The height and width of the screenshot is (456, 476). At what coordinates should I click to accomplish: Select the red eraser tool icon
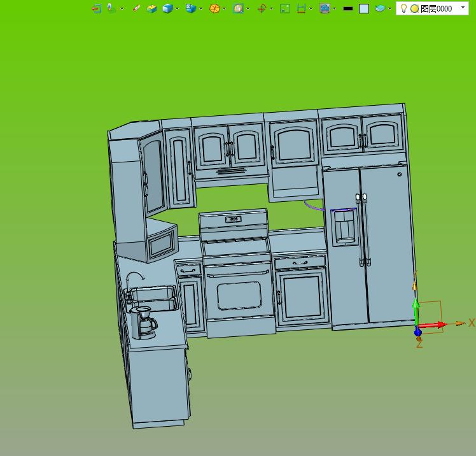point(136,8)
